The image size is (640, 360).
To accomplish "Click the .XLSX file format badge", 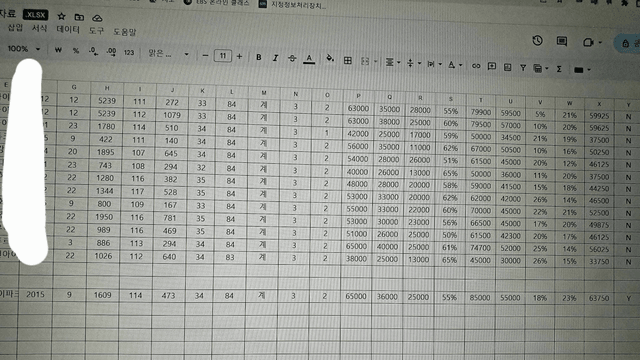I will 36,15.
